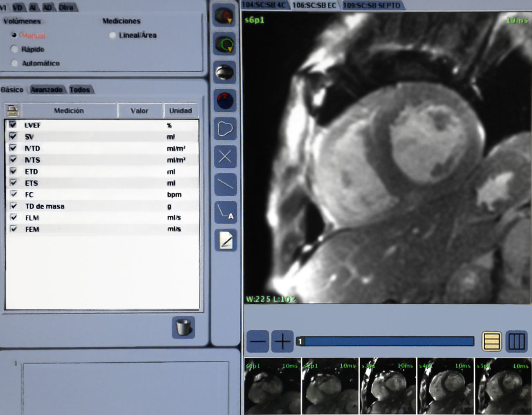This screenshot has height=415, width=532.
Task: Click the trash can delete icon
Action: point(183,327)
